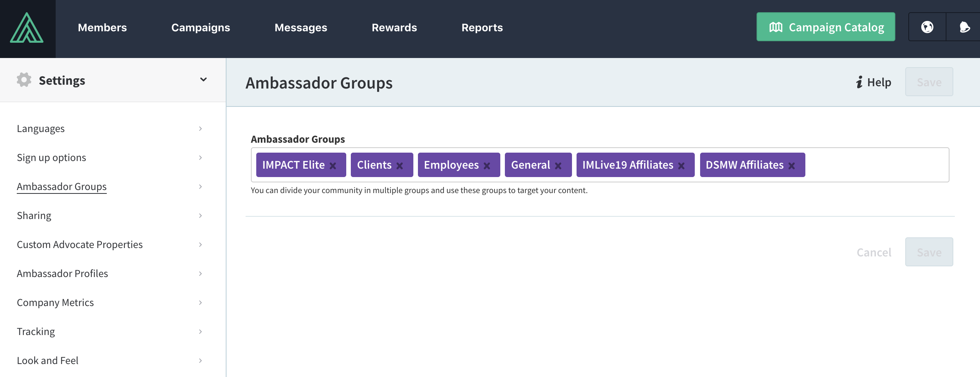Viewport: 980px width, 377px height.
Task: Click the Ambassador Groups page title
Action: point(319,83)
